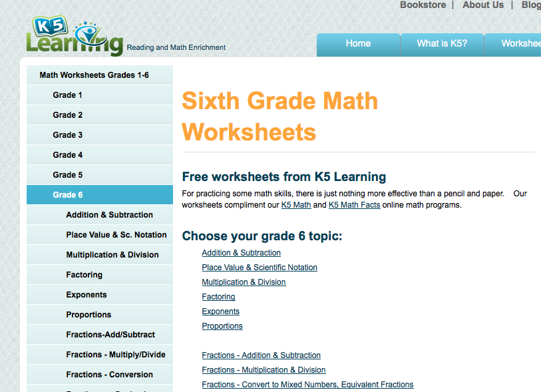Open Multiplication & Division topic link
The image size is (541, 392).
(244, 282)
